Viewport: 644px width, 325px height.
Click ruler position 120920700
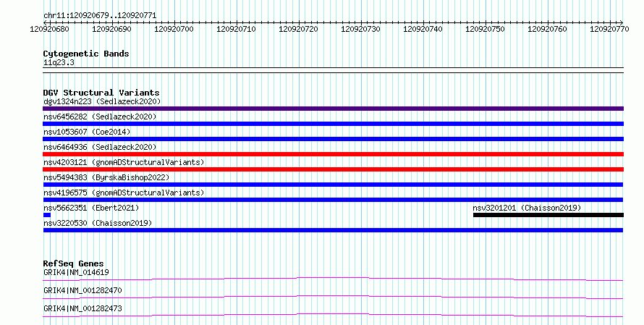click(174, 29)
